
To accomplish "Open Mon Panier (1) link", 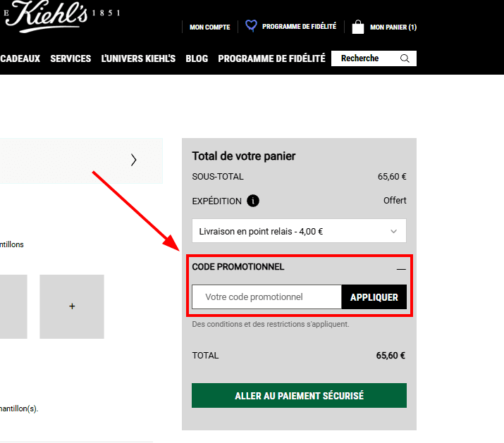I will [x=393, y=27].
